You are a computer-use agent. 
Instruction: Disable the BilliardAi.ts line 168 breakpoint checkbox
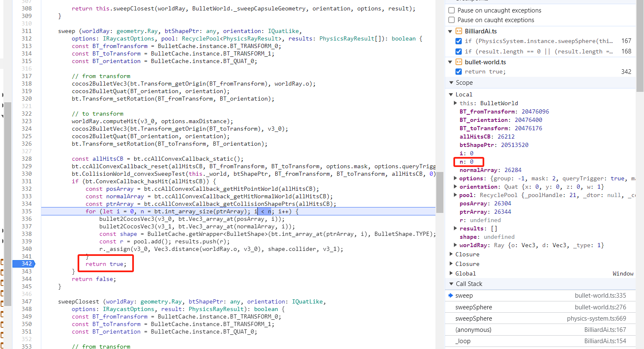pos(458,51)
